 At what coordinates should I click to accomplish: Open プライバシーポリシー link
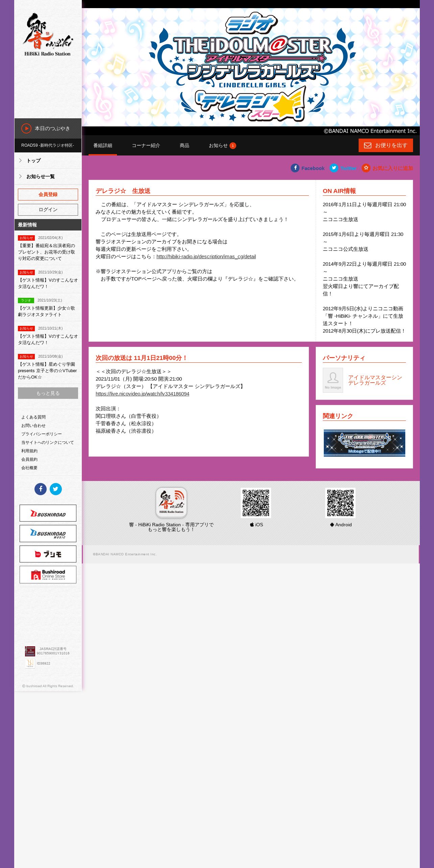pyautogui.click(x=42, y=434)
